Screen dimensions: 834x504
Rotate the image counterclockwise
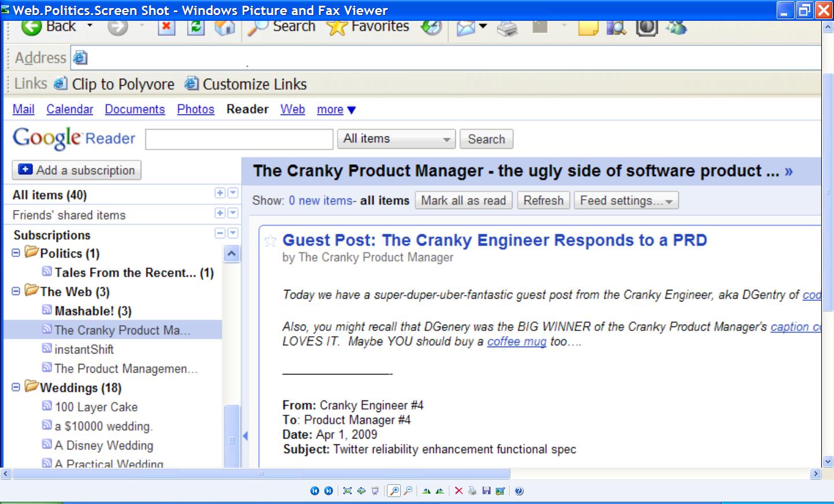tap(440, 491)
